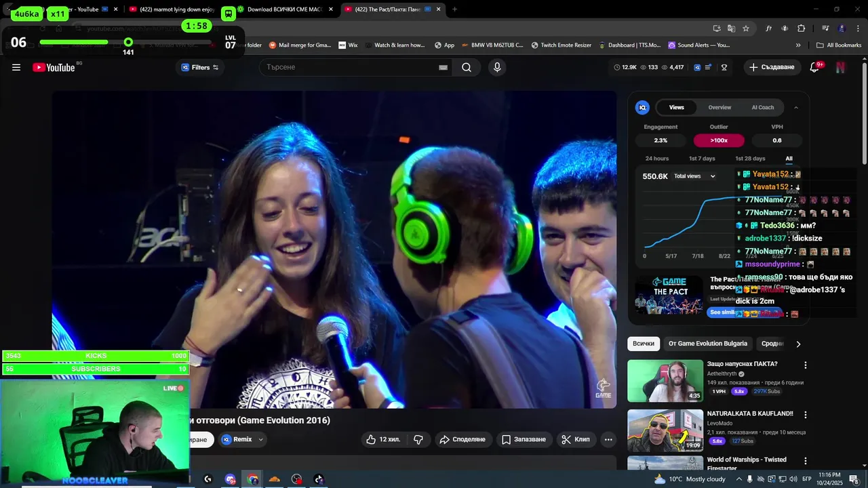
Task: Select the 1st 7 days time range
Action: (x=702, y=159)
